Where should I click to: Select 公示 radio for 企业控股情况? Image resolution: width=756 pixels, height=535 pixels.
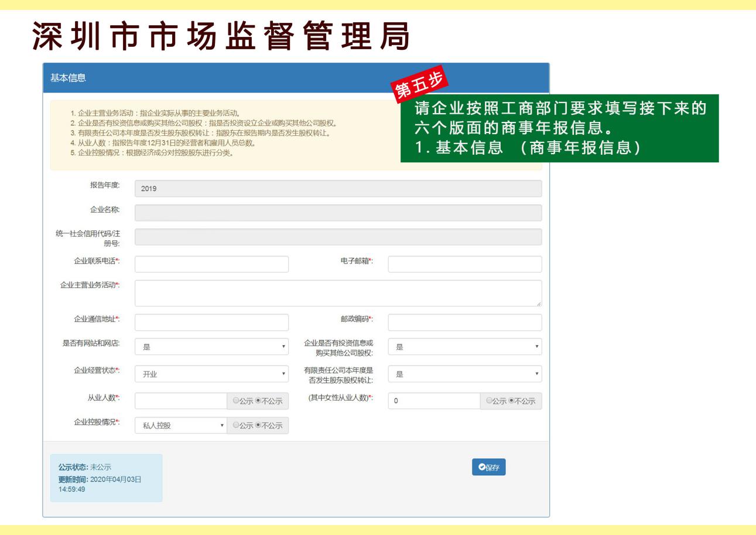click(x=236, y=425)
